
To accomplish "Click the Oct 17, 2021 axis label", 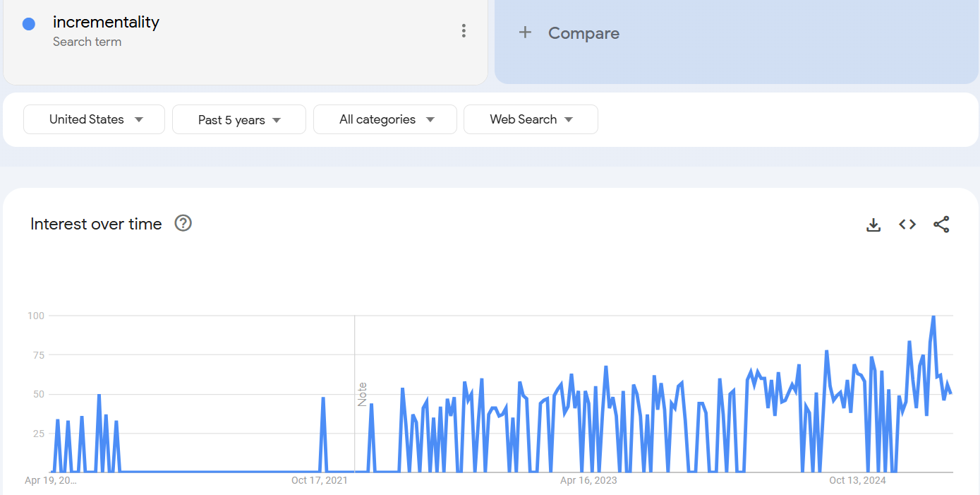I will (320, 481).
